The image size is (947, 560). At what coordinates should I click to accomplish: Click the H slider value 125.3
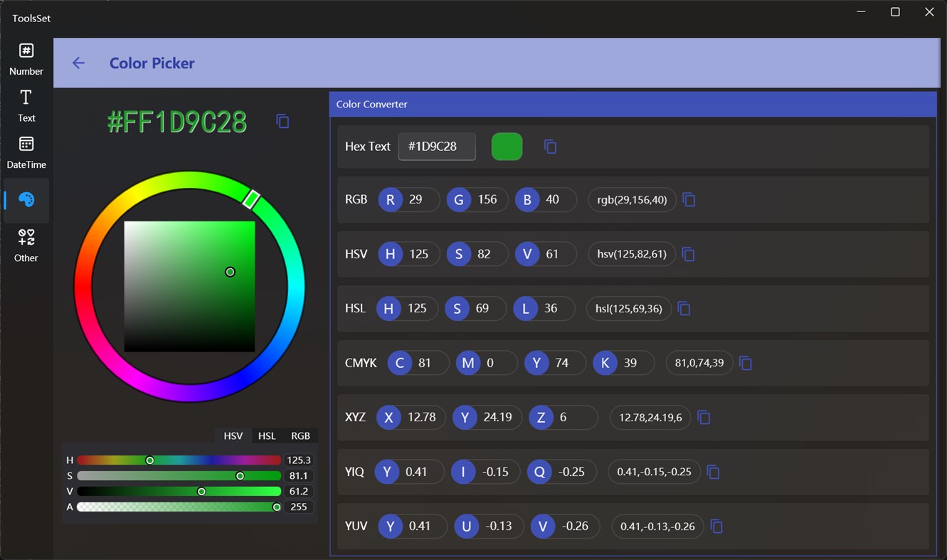tap(300, 460)
